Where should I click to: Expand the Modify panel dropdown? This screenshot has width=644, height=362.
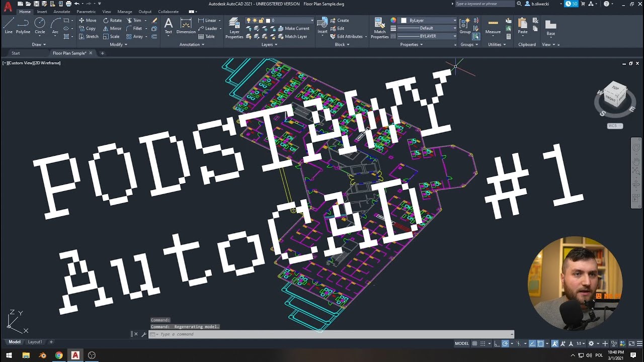pyautogui.click(x=118, y=44)
